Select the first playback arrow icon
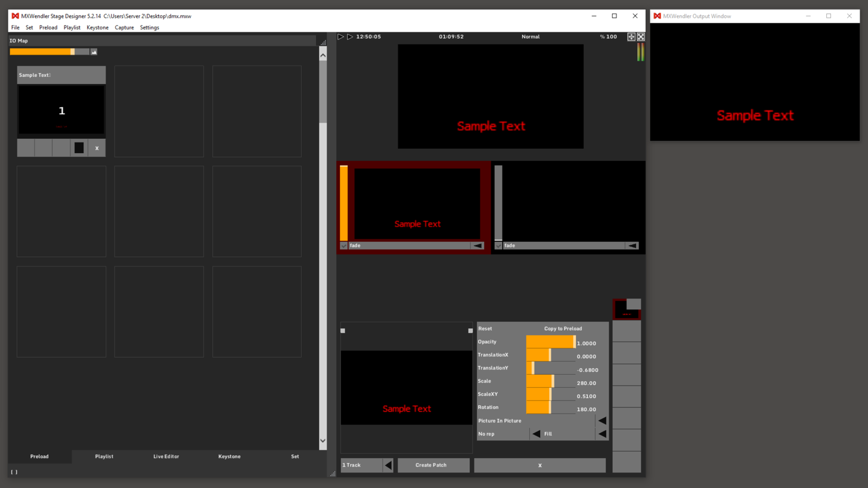Viewport: 868px width, 488px height. (340, 36)
